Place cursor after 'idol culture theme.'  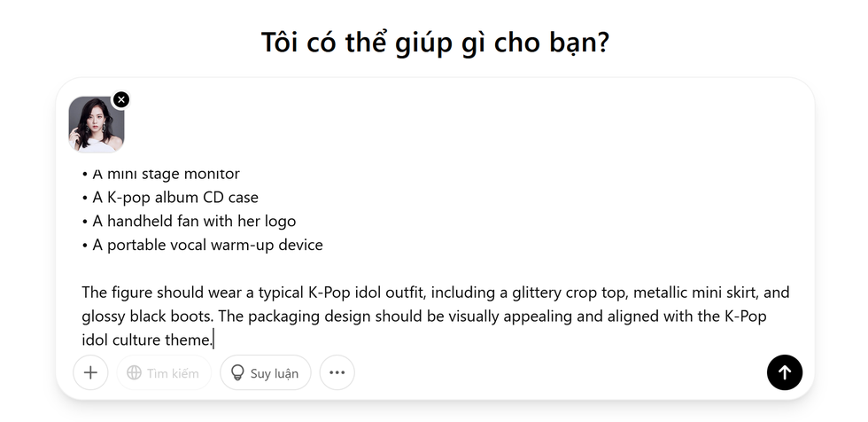[x=213, y=340]
